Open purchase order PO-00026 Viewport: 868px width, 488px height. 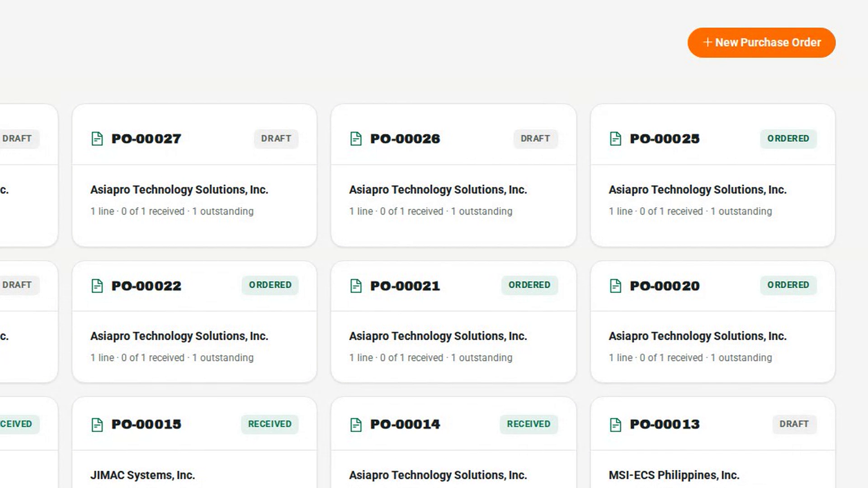pos(405,139)
